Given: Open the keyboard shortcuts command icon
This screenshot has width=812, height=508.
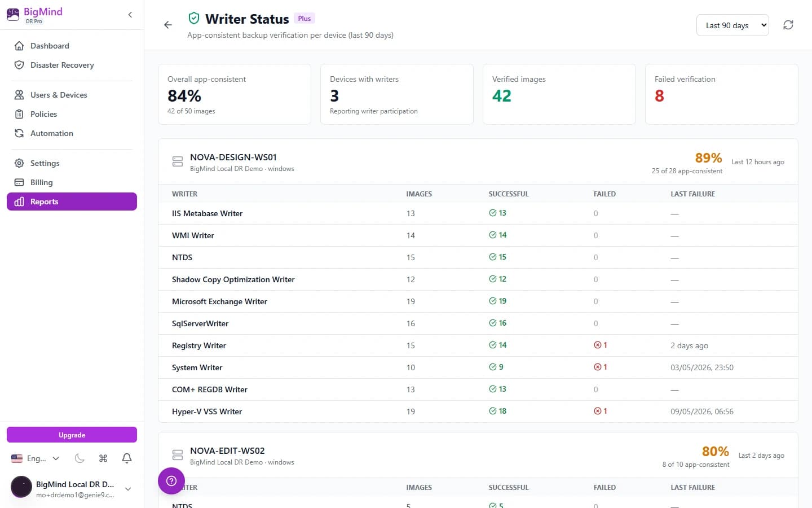Looking at the screenshot, I should point(103,458).
